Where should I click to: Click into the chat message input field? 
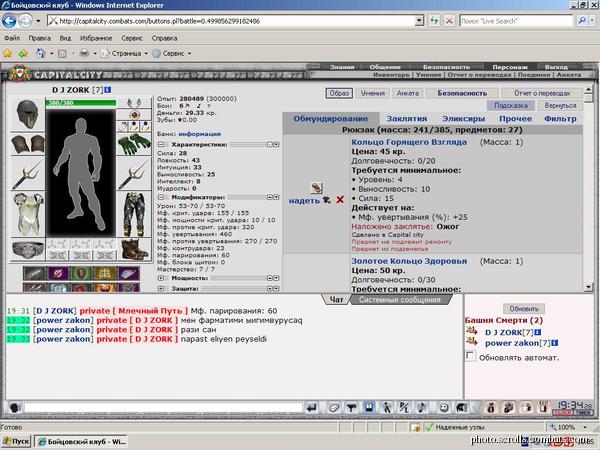163,407
